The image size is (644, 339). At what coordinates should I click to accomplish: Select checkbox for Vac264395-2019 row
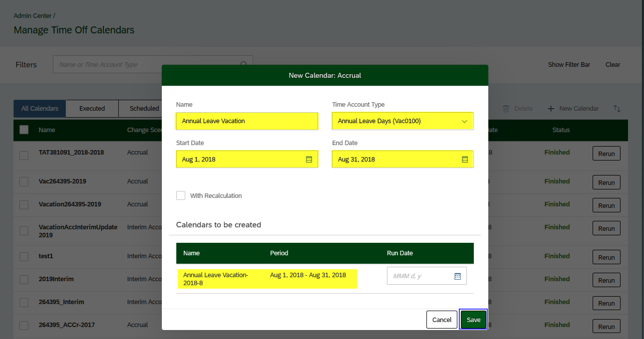24,181
